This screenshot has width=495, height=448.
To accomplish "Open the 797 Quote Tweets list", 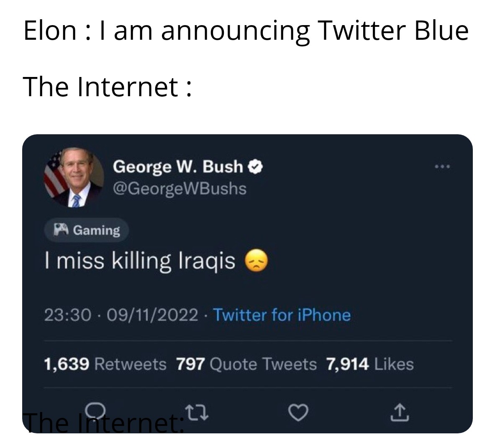I will (246, 364).
